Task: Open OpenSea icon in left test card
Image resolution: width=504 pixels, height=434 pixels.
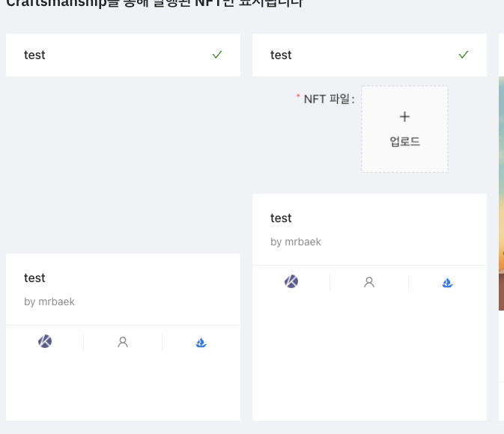Action: click(x=201, y=343)
